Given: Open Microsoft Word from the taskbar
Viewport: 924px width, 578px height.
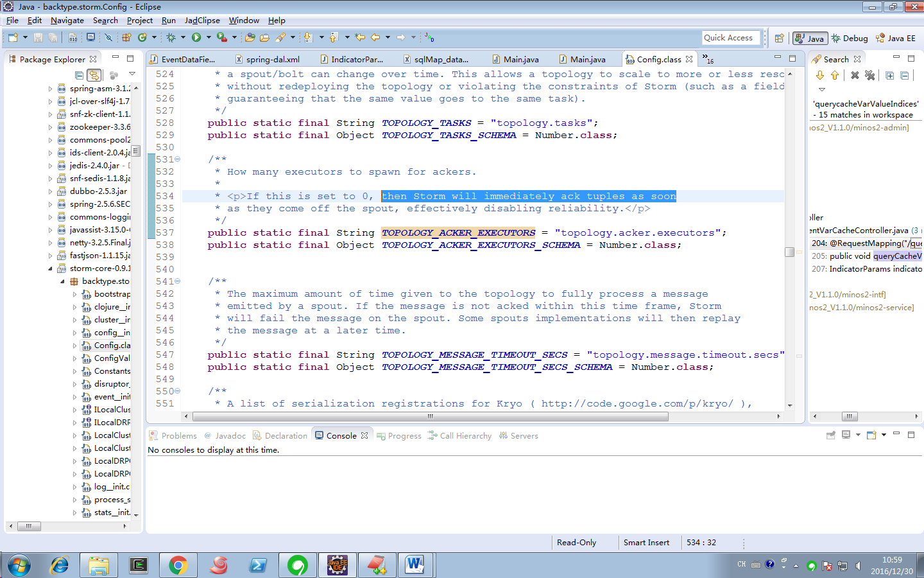Looking at the screenshot, I should pos(415,565).
